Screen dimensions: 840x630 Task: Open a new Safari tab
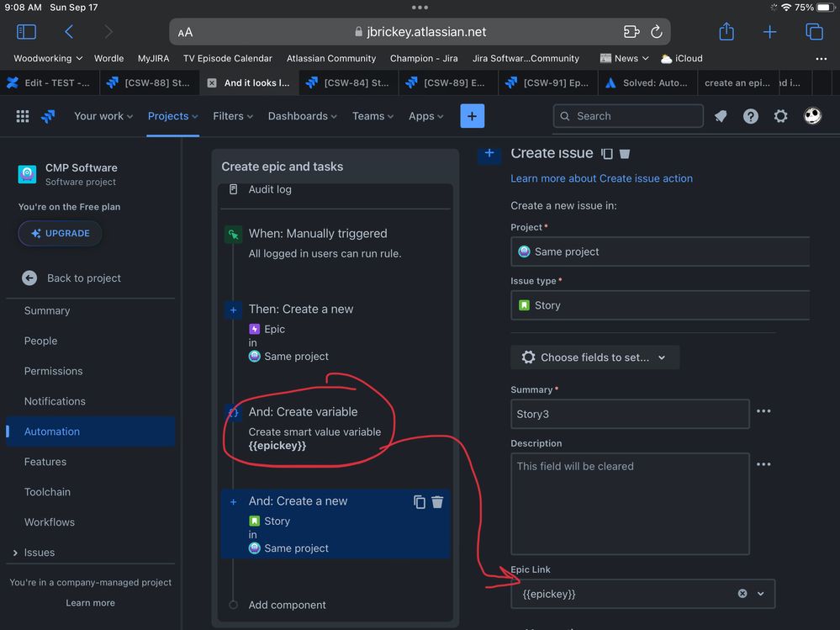point(769,32)
